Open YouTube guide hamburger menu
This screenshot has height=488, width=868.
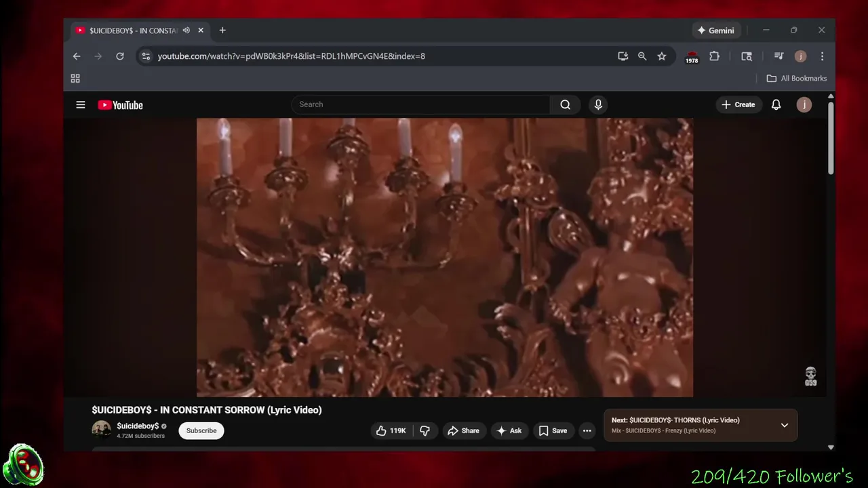(81, 104)
